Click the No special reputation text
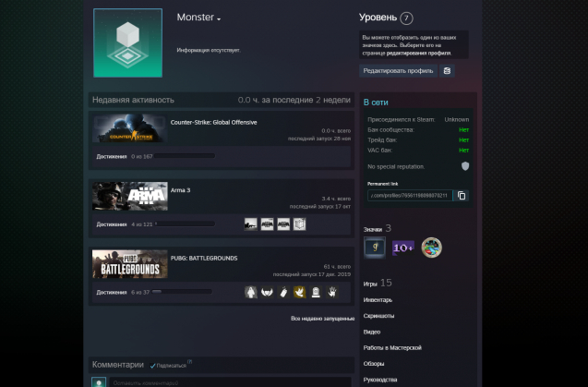 tap(396, 166)
